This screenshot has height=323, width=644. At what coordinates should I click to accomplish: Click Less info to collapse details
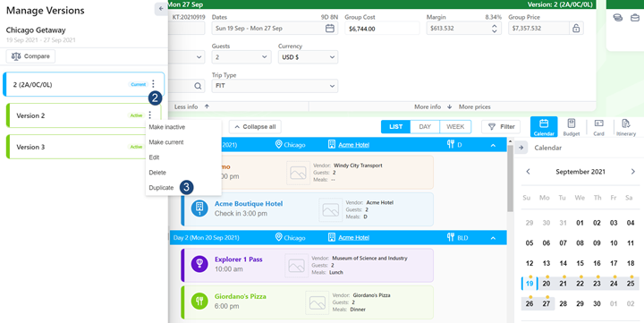(x=191, y=106)
